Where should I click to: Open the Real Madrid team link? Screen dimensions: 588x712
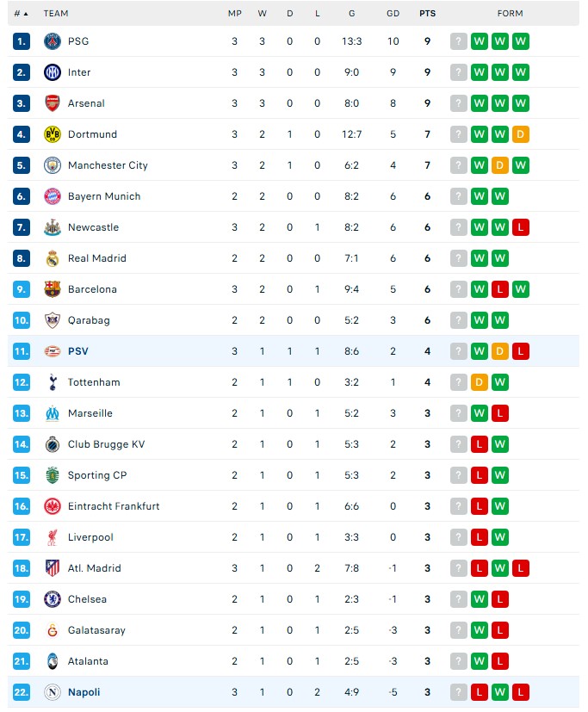96,258
